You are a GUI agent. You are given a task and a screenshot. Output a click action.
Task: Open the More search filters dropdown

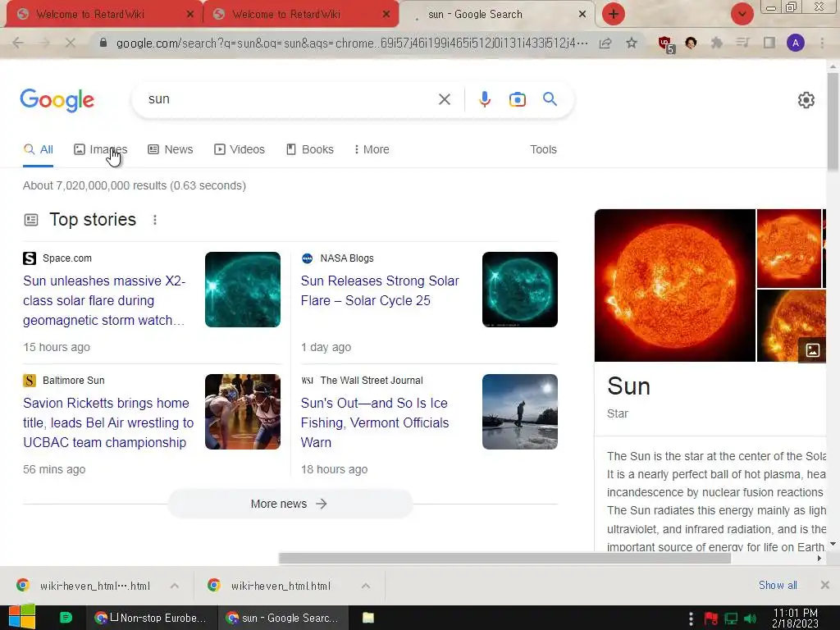coord(372,149)
